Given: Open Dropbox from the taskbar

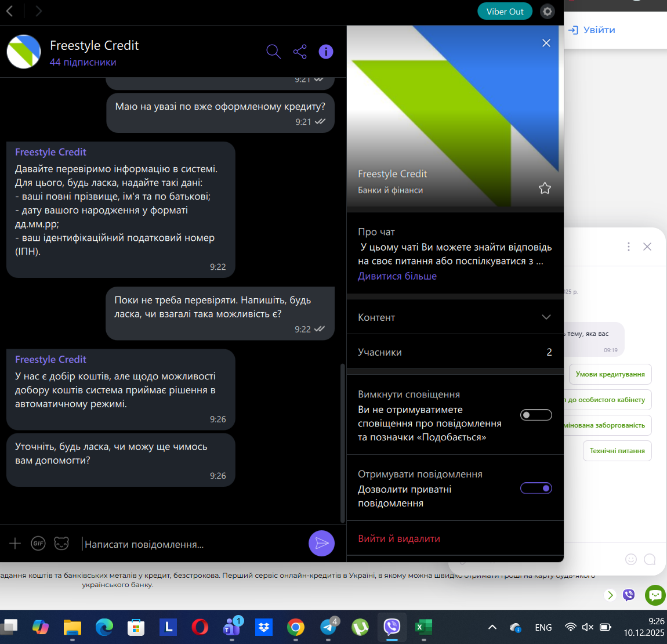Looking at the screenshot, I should pyautogui.click(x=264, y=627).
